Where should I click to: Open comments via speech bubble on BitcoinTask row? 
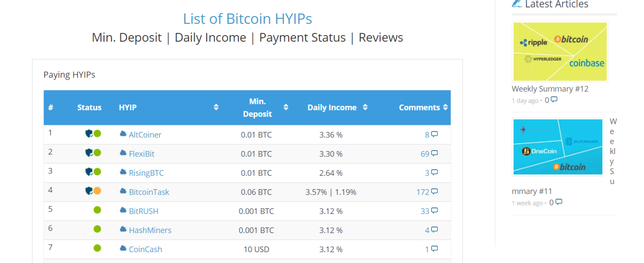point(434,191)
